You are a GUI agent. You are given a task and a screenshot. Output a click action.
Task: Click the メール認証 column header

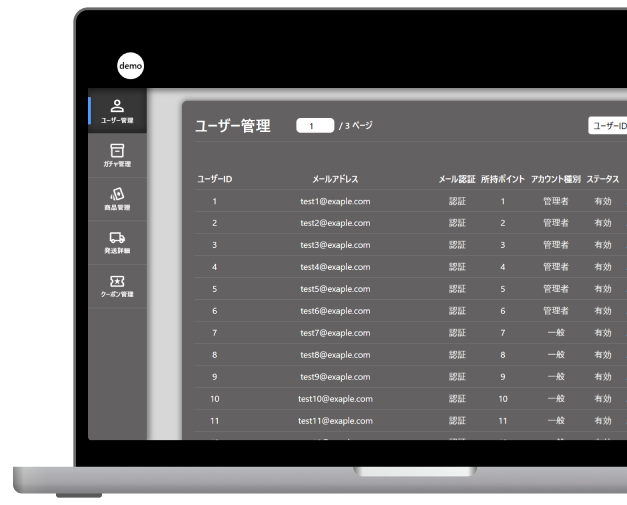pos(457,179)
